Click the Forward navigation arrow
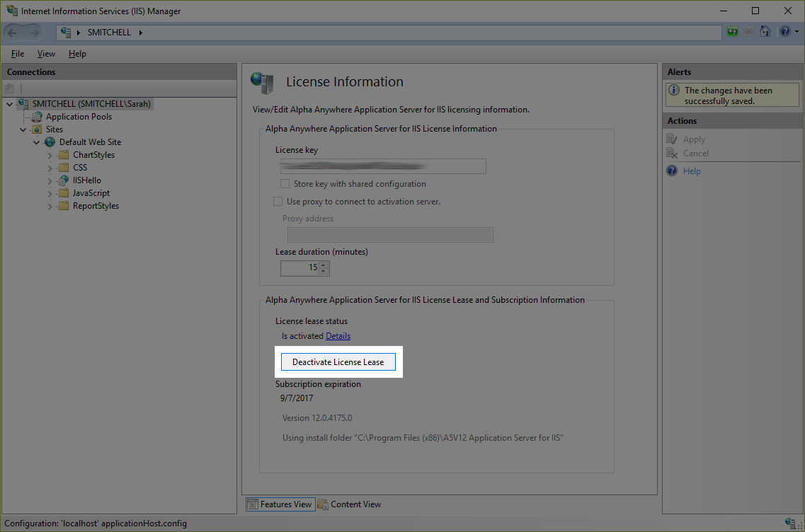 point(35,33)
